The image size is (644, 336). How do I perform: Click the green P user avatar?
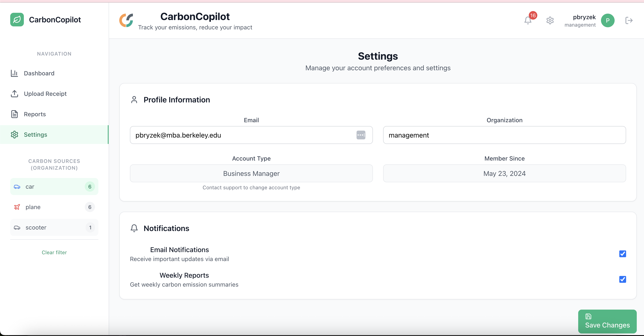coord(608,20)
